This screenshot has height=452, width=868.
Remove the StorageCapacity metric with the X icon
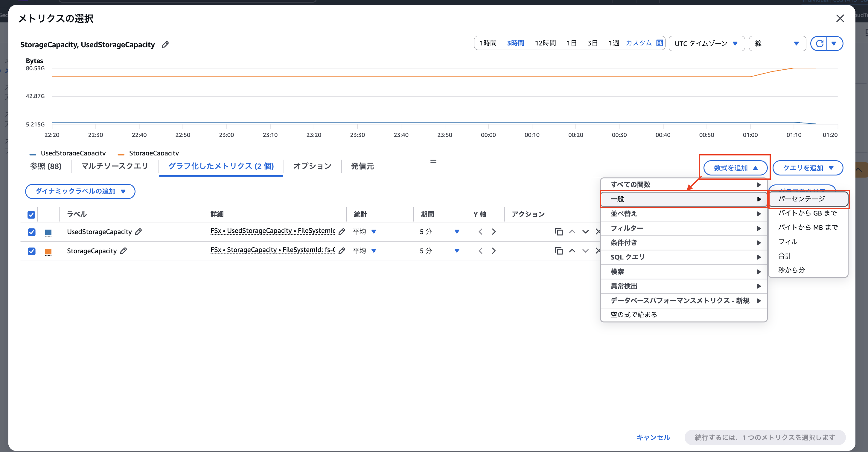(599, 251)
